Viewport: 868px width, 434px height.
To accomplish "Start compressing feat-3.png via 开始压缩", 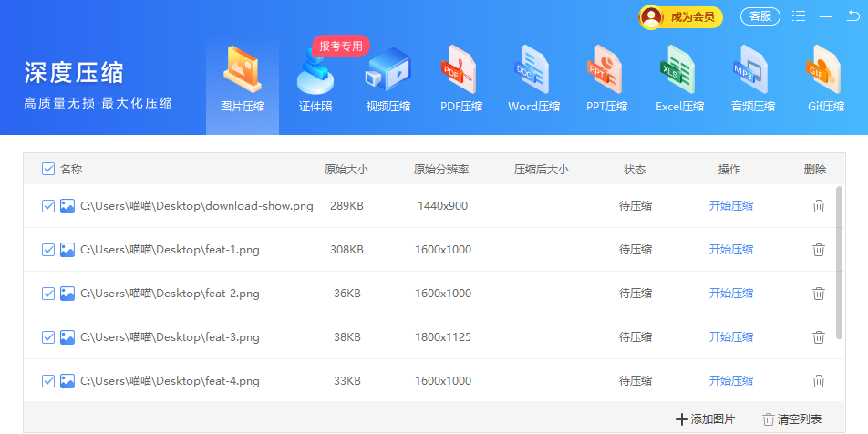I will coord(730,337).
